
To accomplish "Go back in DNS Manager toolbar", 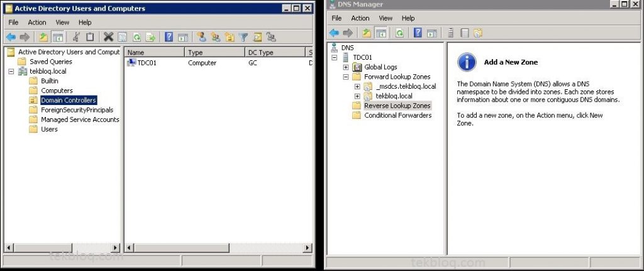I will pos(334,33).
